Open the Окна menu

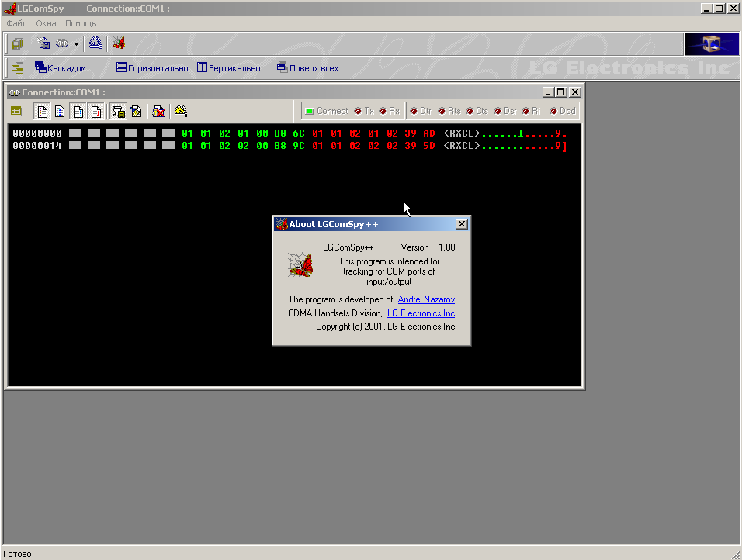(46, 23)
